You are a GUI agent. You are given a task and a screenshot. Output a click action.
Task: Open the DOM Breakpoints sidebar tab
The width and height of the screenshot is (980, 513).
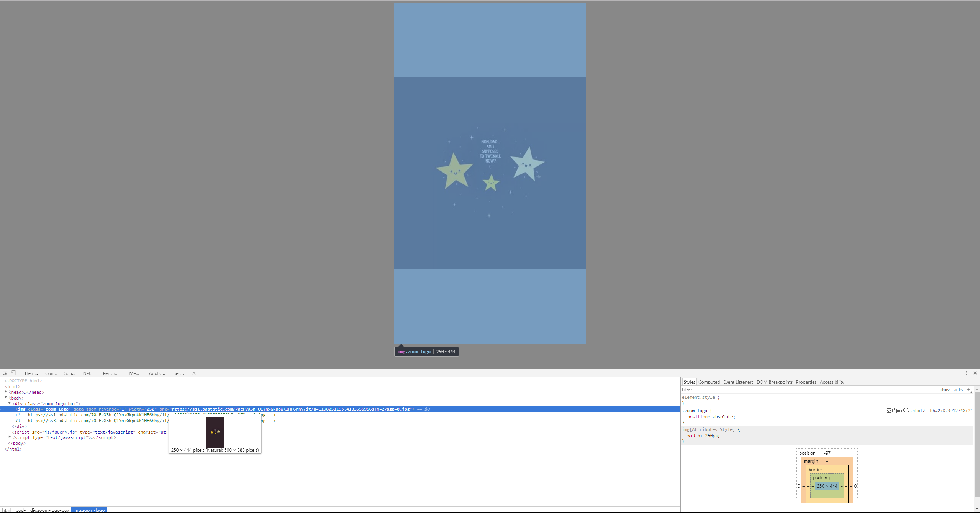[x=775, y=382]
